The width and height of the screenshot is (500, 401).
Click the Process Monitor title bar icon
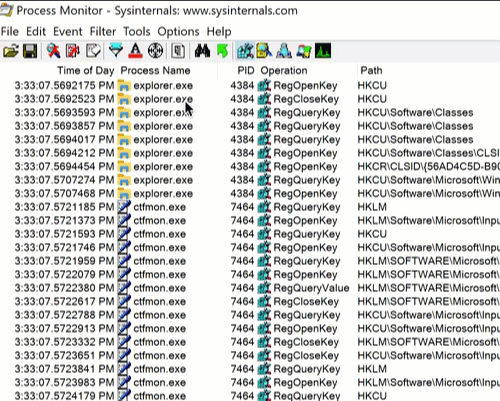pos(6,9)
